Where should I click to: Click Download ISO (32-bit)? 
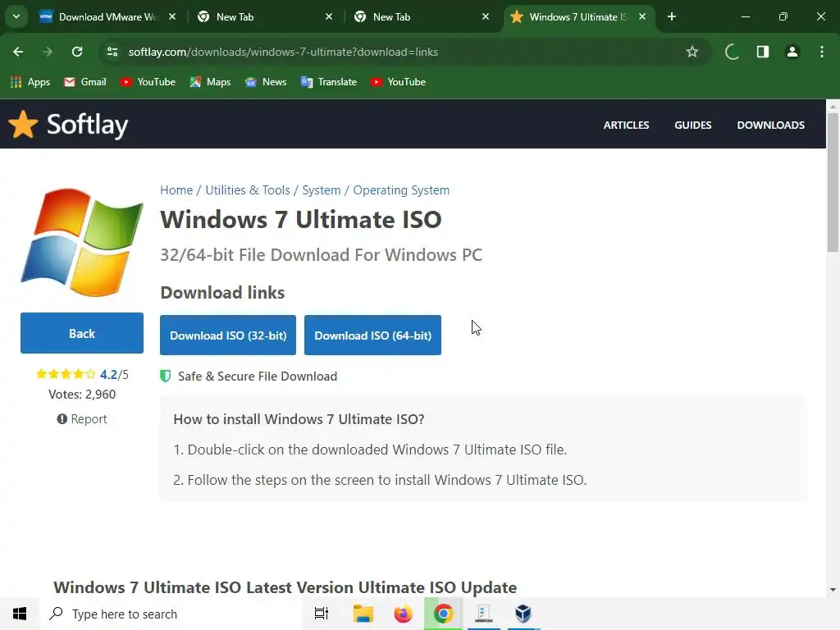click(228, 336)
